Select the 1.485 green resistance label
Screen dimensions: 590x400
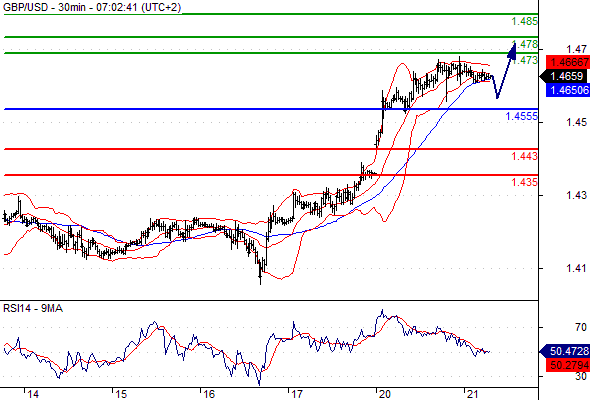[525, 21]
